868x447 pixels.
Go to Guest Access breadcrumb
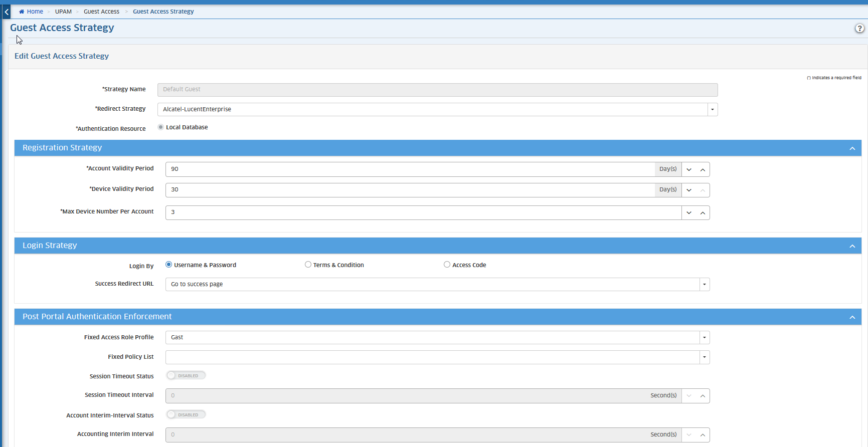(x=101, y=12)
